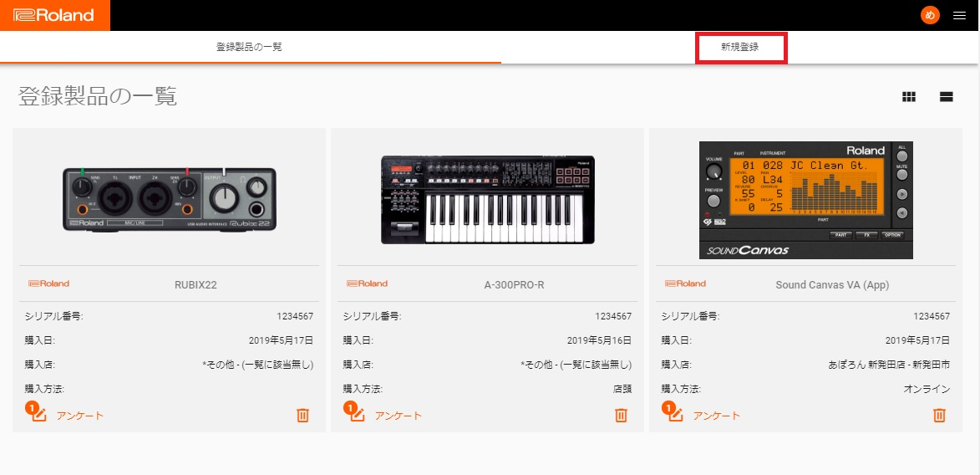Click the オンライン purchase method value
The width and height of the screenshot is (980, 475).
(927, 389)
